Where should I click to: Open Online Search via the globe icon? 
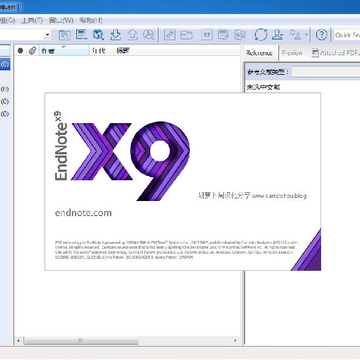pyautogui.click(x=98, y=35)
